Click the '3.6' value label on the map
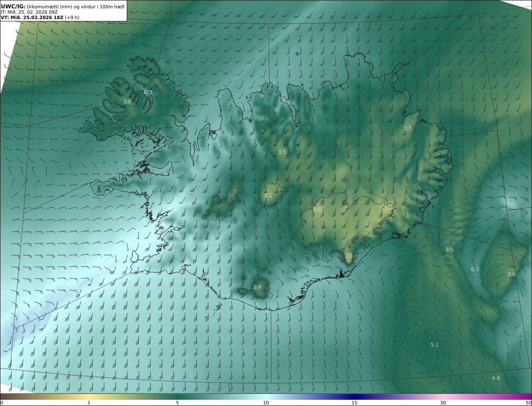Screen dimensions: 532x406 tap(512, 274)
